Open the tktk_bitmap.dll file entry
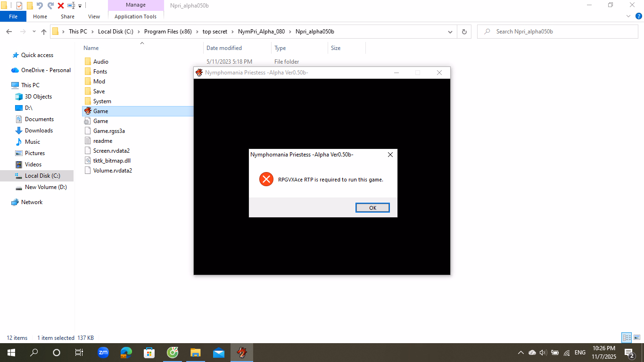This screenshot has height=362, width=644. click(x=112, y=161)
